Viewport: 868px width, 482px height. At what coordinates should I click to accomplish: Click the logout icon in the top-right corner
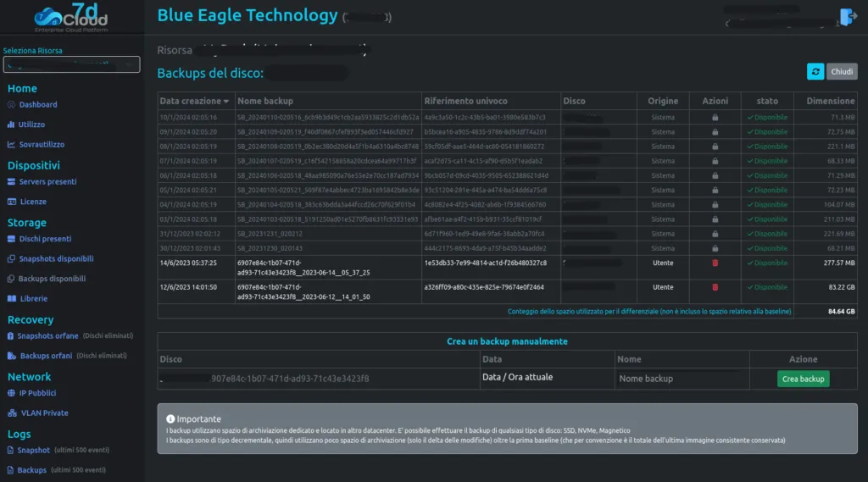(x=848, y=17)
